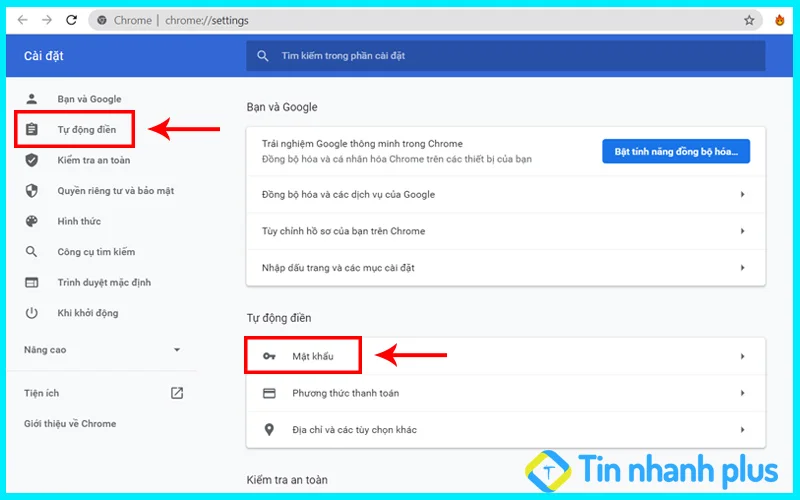Open Địa chỉ và các tùy chọn khác setting
800x500 pixels.
[x=506, y=430]
